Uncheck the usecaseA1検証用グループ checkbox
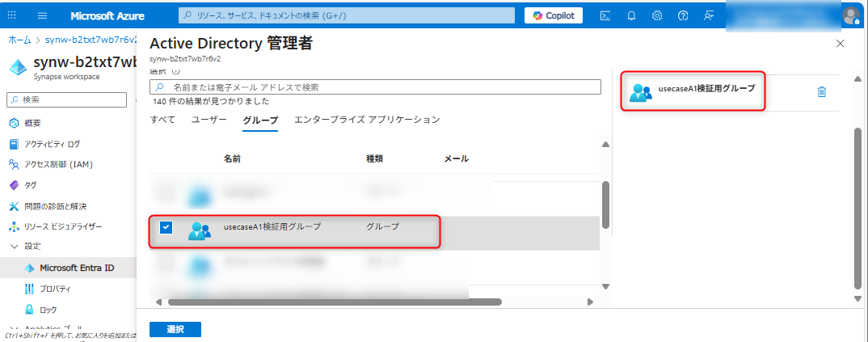The height and width of the screenshot is (342, 868). click(x=166, y=227)
